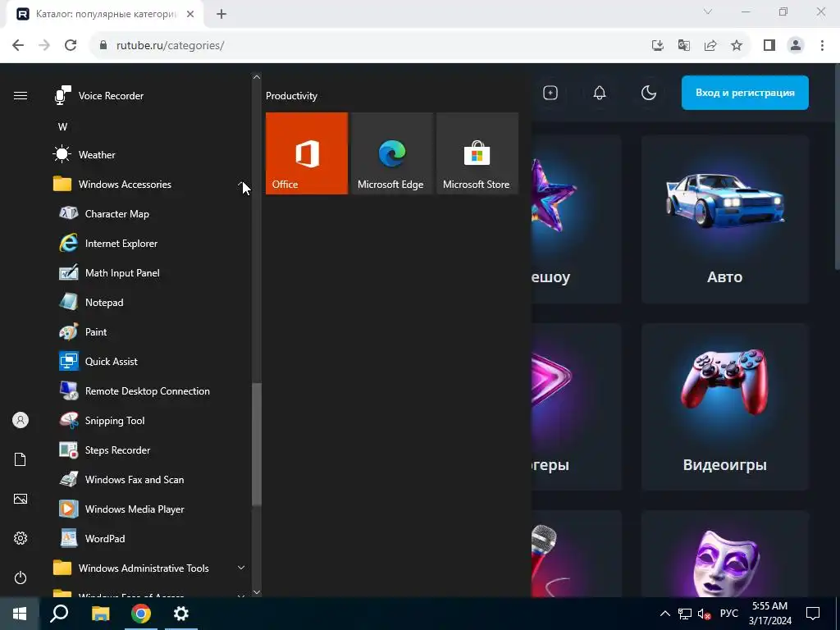Launch Snipping Tool
The image size is (840, 630).
(x=150, y=421)
